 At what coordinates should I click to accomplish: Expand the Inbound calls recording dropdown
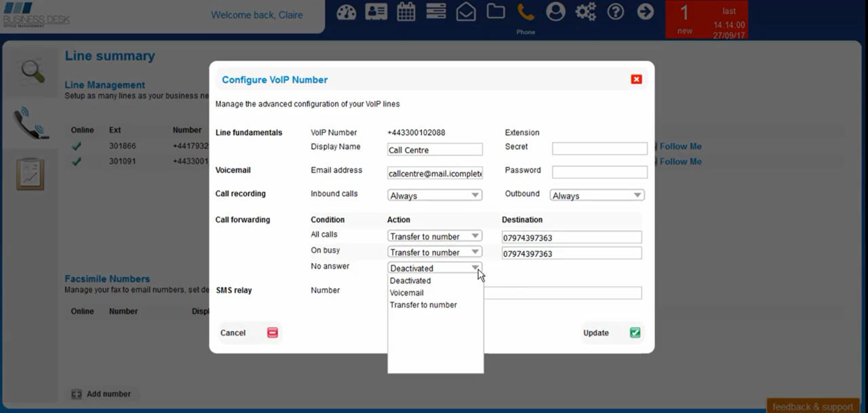click(x=435, y=195)
